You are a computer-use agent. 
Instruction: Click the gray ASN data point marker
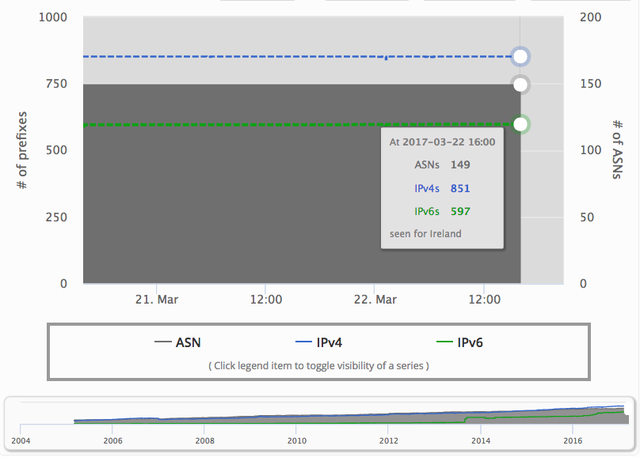520,85
